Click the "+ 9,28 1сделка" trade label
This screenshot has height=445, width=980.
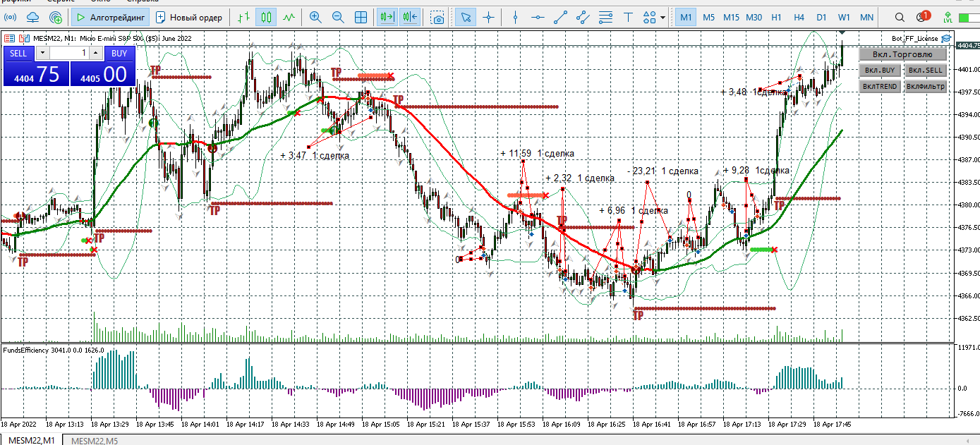(756, 170)
